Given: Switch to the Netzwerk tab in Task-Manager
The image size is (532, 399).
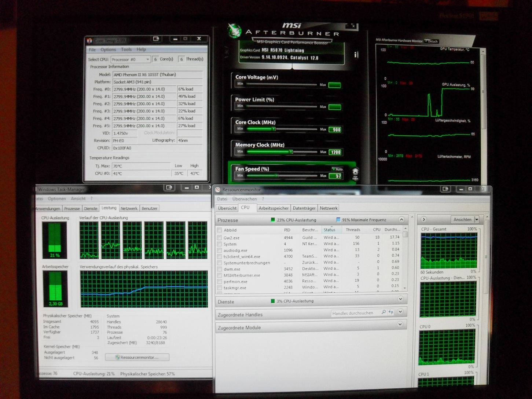Looking at the screenshot, I should pos(129,208).
